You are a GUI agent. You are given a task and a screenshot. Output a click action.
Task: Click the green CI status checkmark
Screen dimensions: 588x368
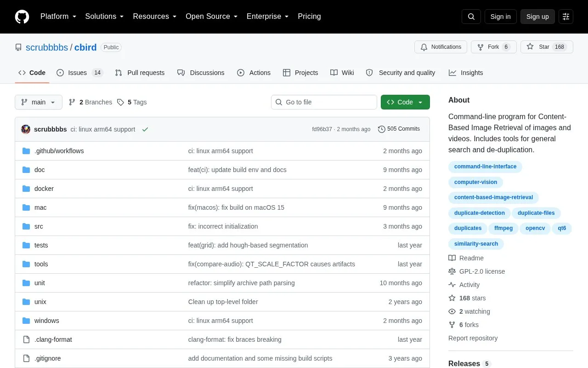click(x=145, y=129)
